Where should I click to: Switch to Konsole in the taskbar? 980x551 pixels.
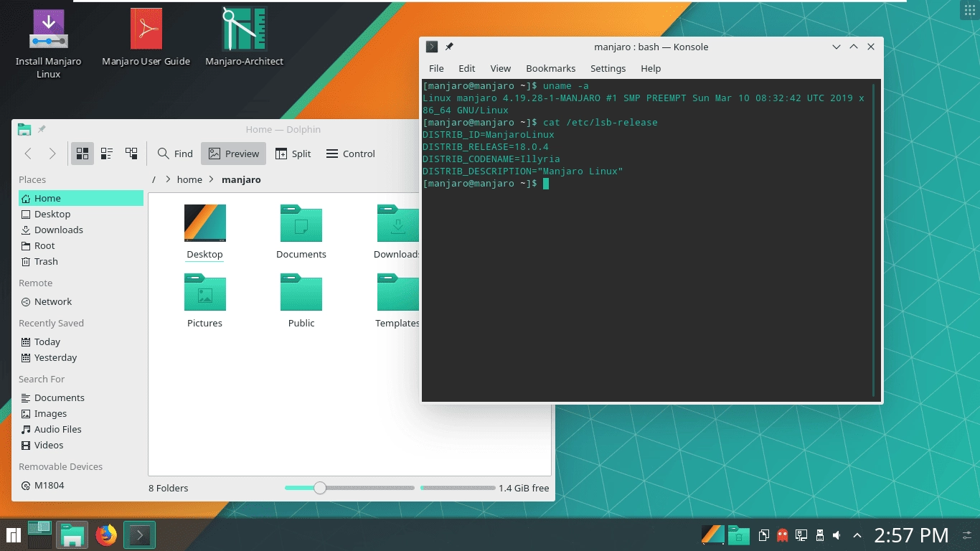click(x=140, y=534)
